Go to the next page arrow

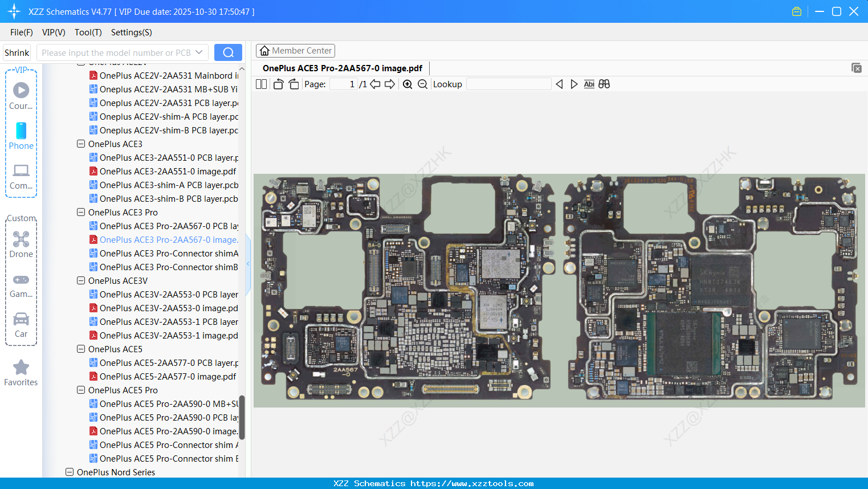pyautogui.click(x=390, y=84)
